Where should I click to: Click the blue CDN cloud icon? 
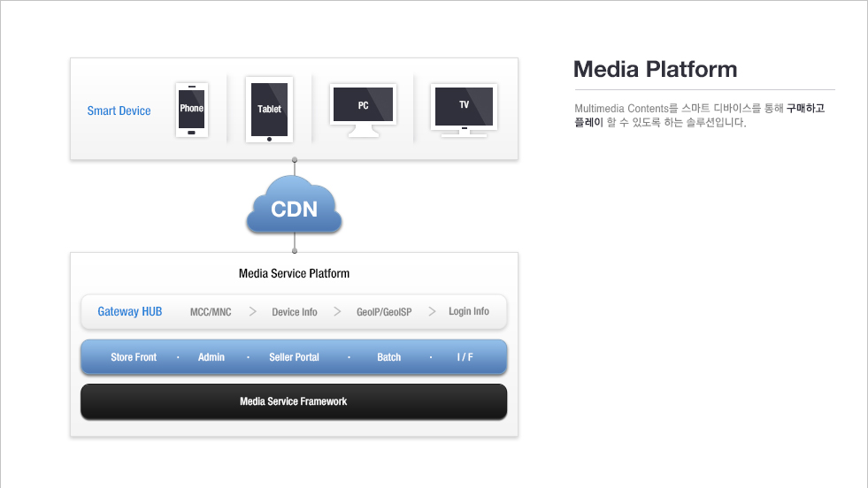click(x=294, y=204)
